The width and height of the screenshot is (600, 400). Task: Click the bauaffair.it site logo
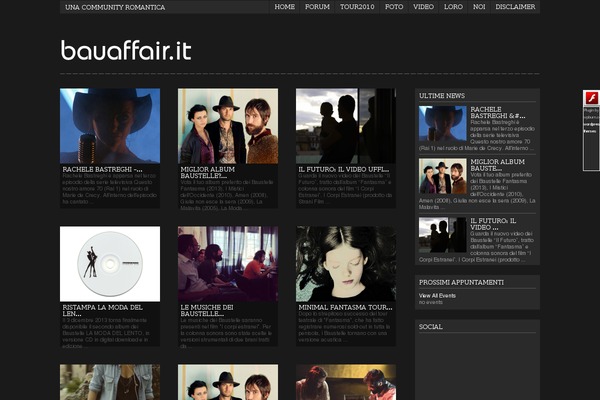pyautogui.click(x=126, y=50)
